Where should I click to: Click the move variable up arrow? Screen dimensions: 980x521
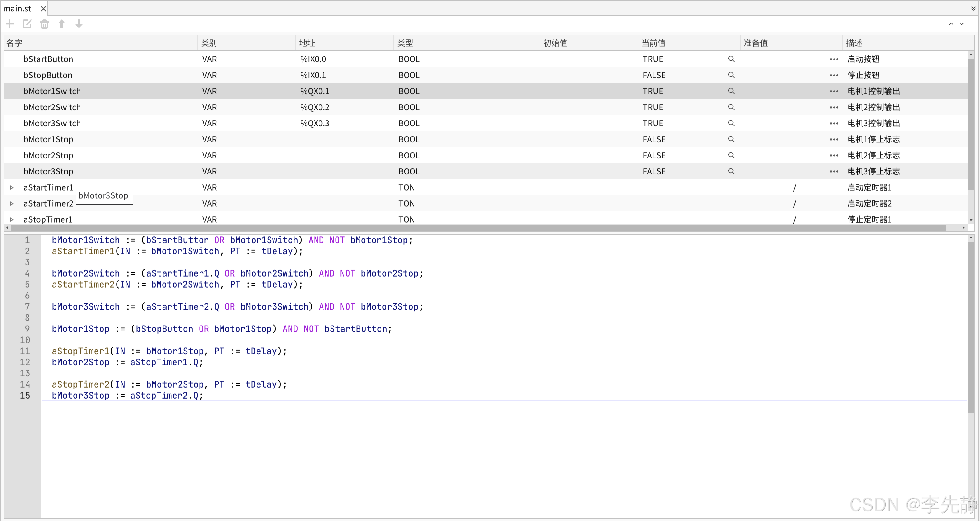coord(62,24)
